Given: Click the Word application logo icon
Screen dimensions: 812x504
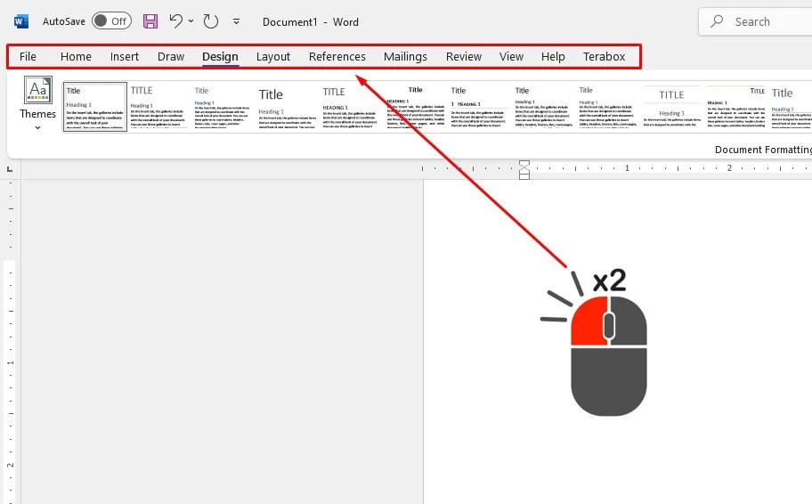Looking at the screenshot, I should [x=21, y=21].
